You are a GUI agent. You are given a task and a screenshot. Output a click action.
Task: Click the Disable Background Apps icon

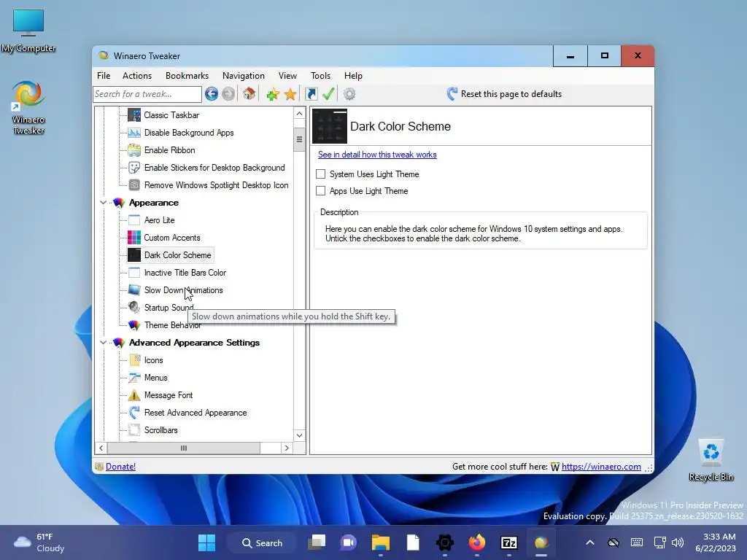point(134,133)
